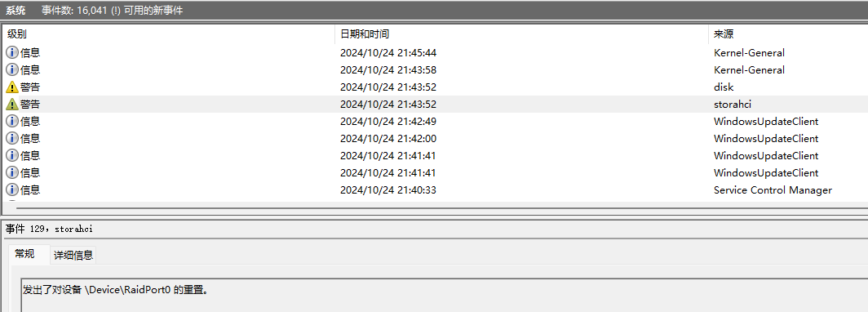Click info icon of first 21:41:41 event
This screenshot has width=868, height=312.
11,156
